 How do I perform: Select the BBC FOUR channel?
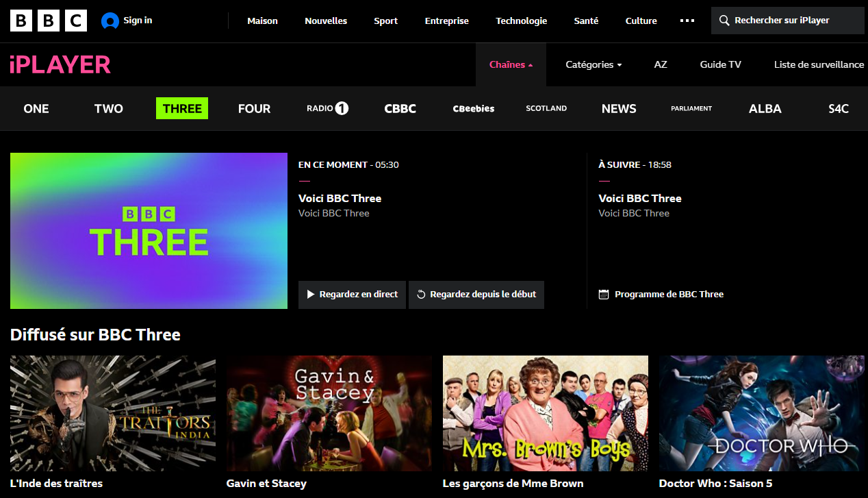(255, 108)
